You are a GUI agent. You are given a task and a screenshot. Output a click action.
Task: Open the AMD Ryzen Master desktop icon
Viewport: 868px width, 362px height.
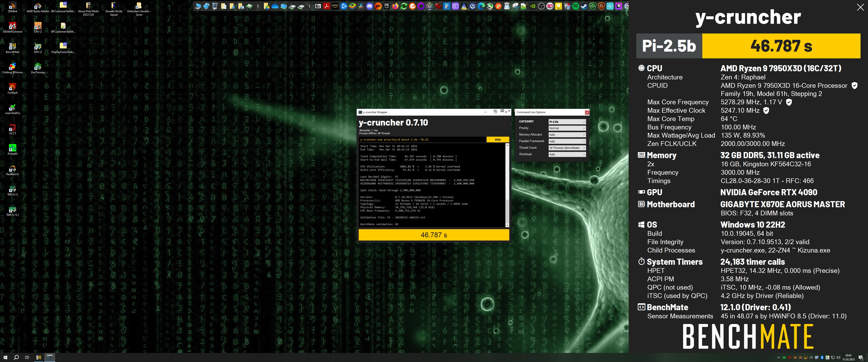(x=38, y=7)
